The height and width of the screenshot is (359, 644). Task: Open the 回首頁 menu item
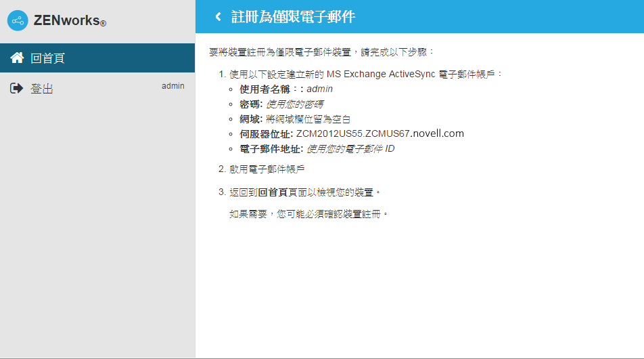[97, 58]
